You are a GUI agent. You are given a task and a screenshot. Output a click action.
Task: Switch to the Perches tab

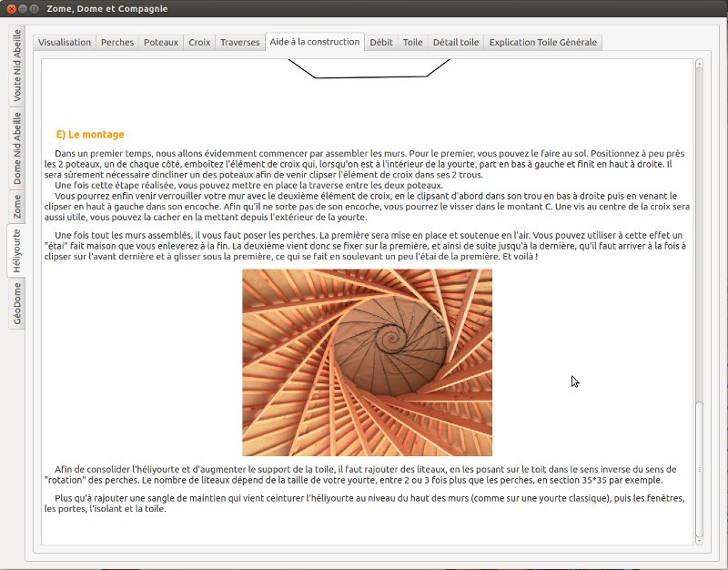(117, 42)
